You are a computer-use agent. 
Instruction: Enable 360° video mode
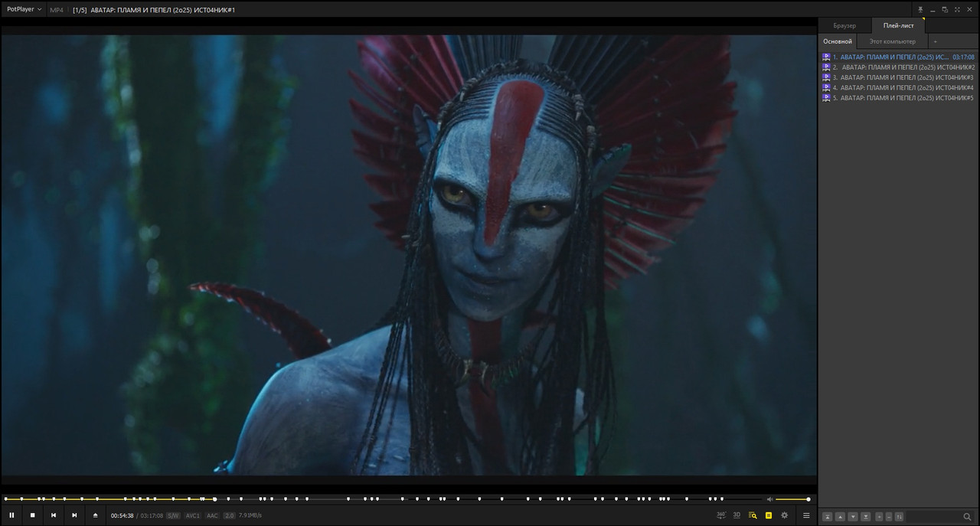(x=720, y=515)
